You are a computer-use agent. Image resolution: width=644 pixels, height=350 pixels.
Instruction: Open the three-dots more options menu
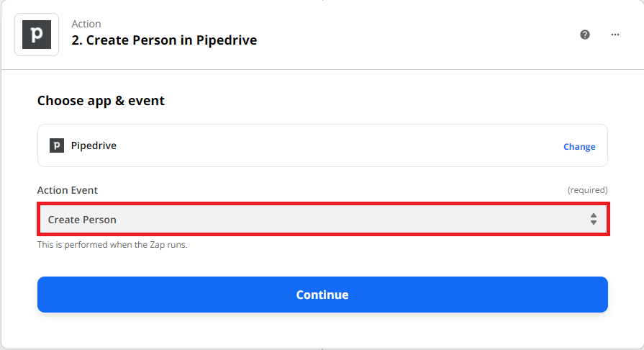pos(614,35)
